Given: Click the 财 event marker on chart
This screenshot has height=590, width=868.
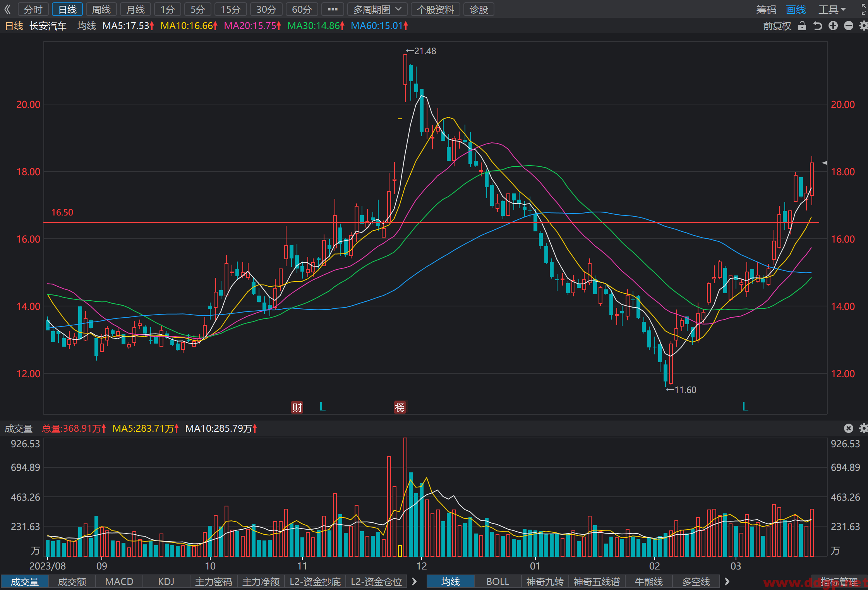Looking at the screenshot, I should 297,407.
